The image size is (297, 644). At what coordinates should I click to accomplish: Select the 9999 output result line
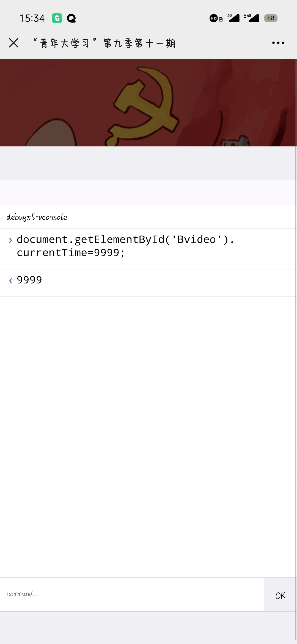29,280
